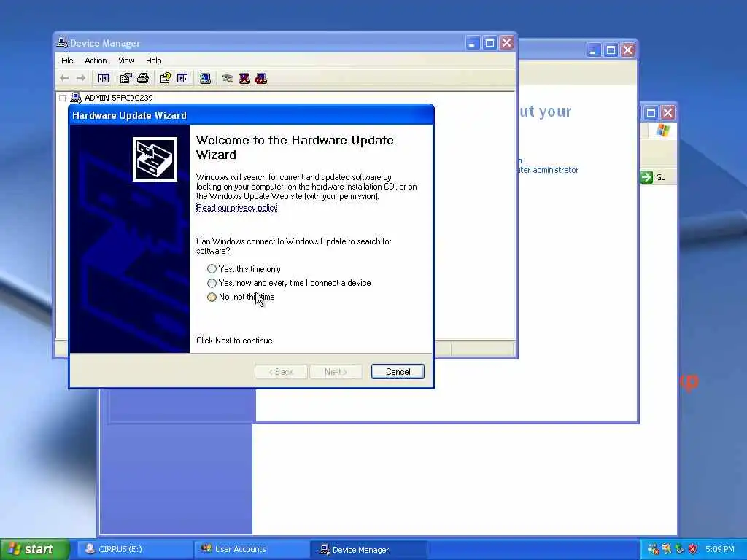Open the View menu in Device Manager
The height and width of the screenshot is (560, 747).
[126, 61]
